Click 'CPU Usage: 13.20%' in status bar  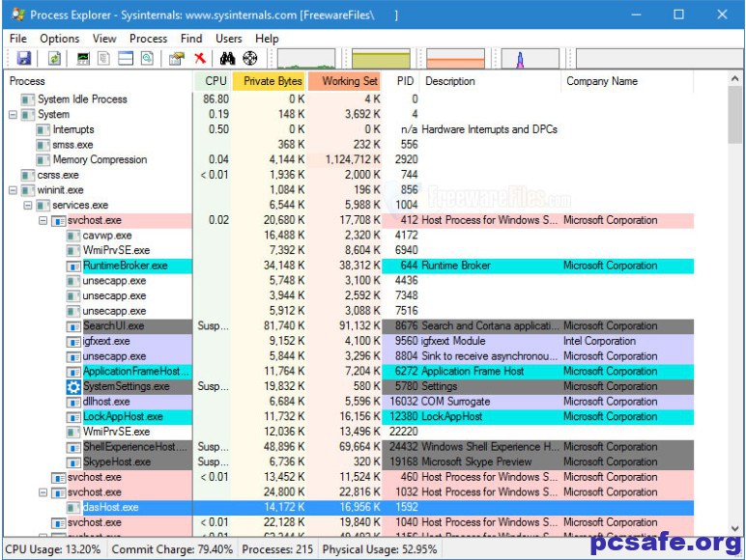pos(53,549)
